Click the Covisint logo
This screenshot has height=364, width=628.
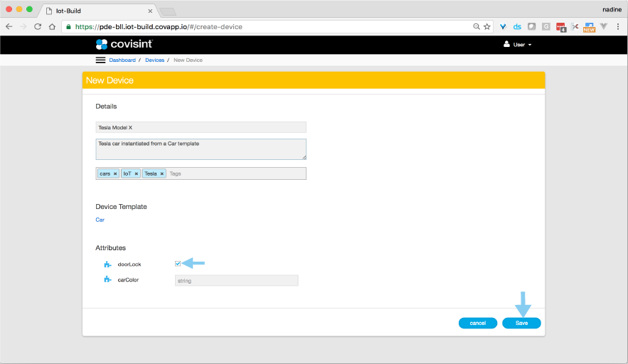coord(124,44)
